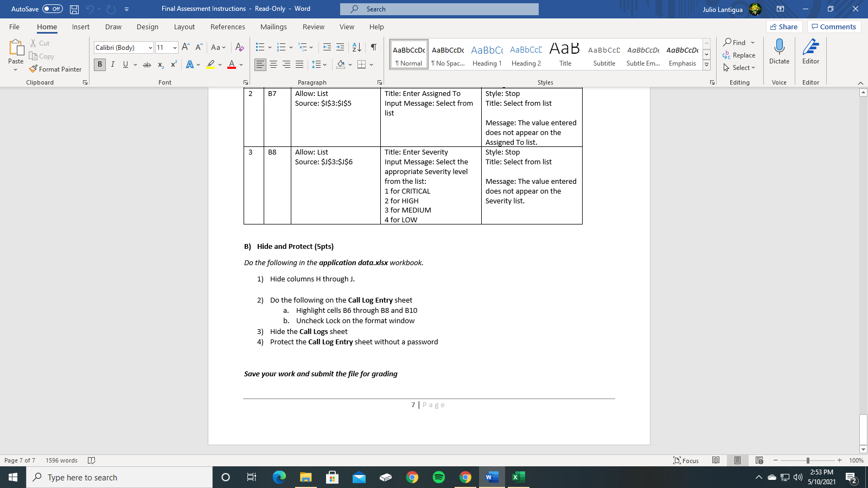Open the Review tab
Viewport: 868px width, 488px height.
tap(314, 27)
